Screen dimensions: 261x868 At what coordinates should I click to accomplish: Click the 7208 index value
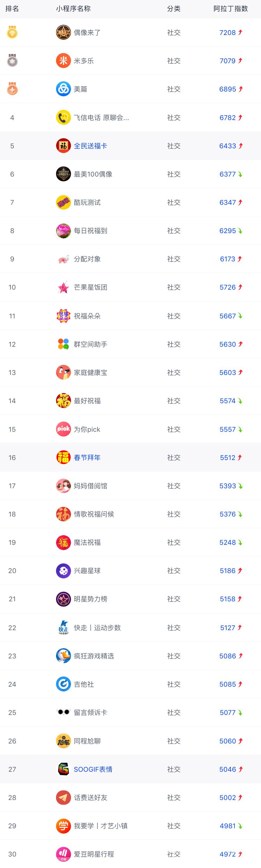coord(228,33)
